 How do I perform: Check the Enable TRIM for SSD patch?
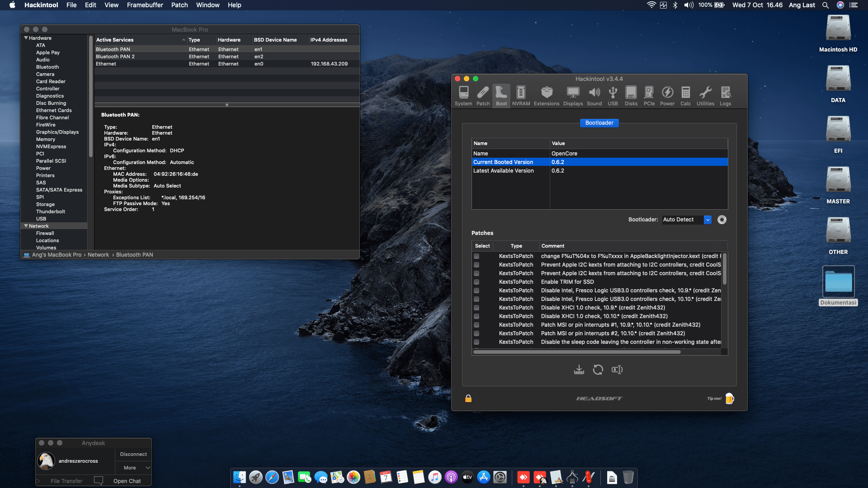click(x=476, y=282)
